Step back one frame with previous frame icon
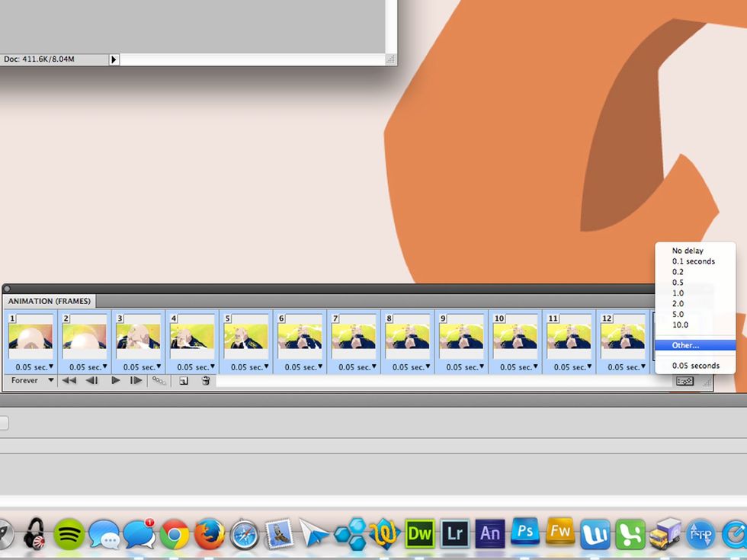Screen dimensions: 747x560 click(91, 380)
